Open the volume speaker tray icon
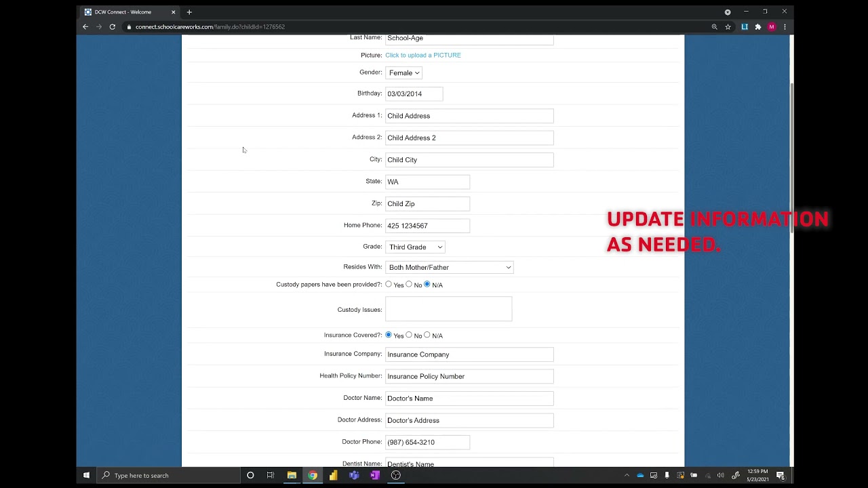Screen dimensions: 868x488 pos(720,476)
